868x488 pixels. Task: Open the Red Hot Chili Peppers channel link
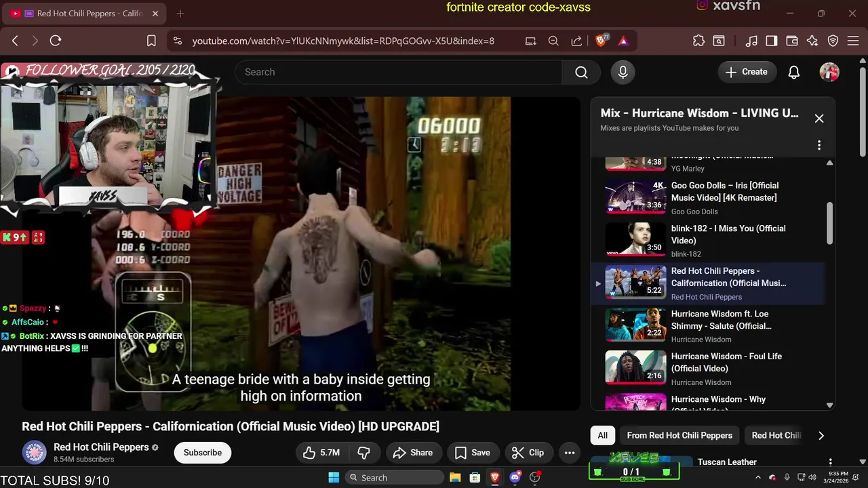(101, 447)
